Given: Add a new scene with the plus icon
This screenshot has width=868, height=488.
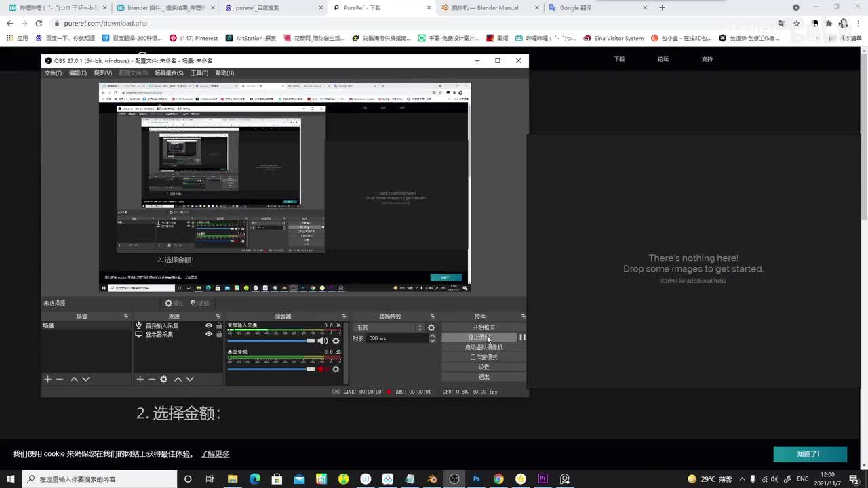Looking at the screenshot, I should point(47,380).
